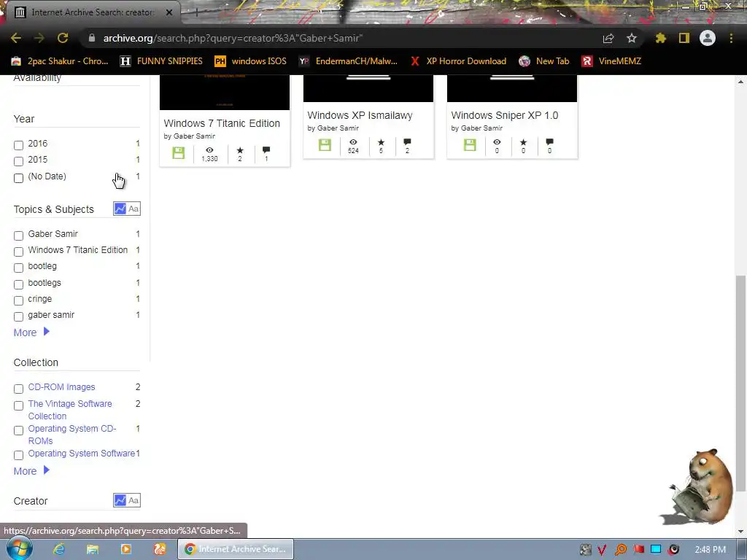
Task: Open Windows Start orb
Action: (19, 548)
